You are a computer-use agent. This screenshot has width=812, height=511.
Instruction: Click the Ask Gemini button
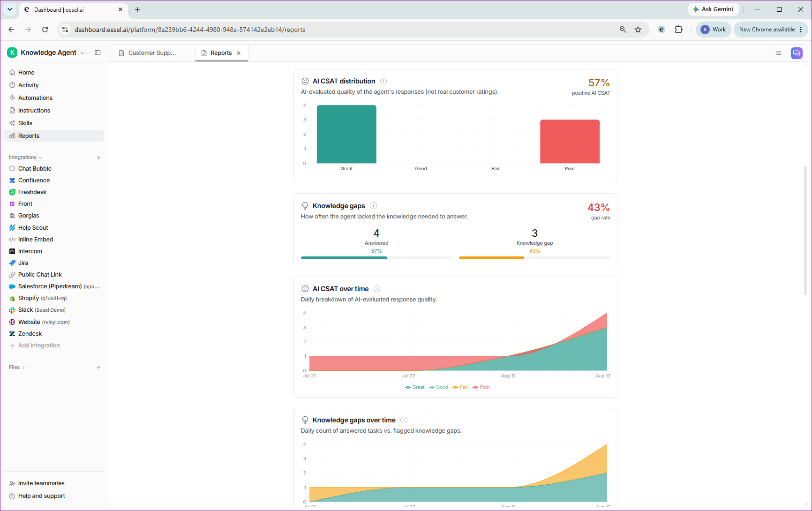click(x=713, y=9)
